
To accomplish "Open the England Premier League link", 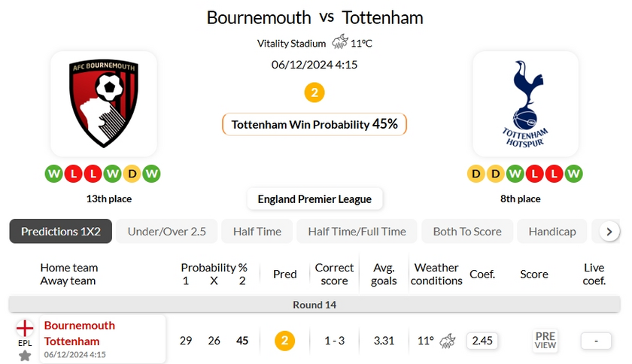I will [x=314, y=199].
